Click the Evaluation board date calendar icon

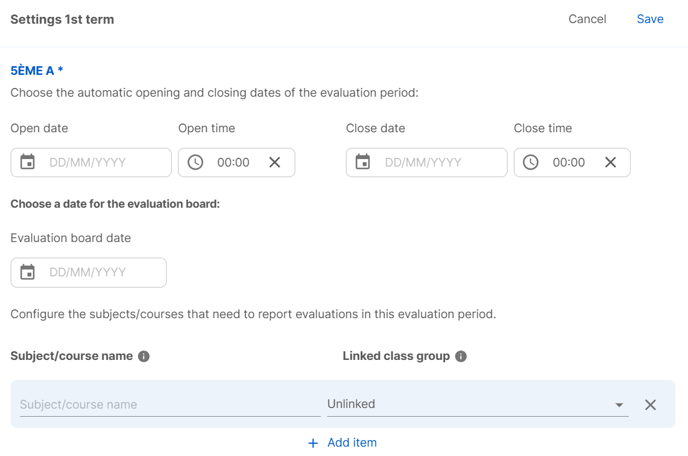(28, 272)
